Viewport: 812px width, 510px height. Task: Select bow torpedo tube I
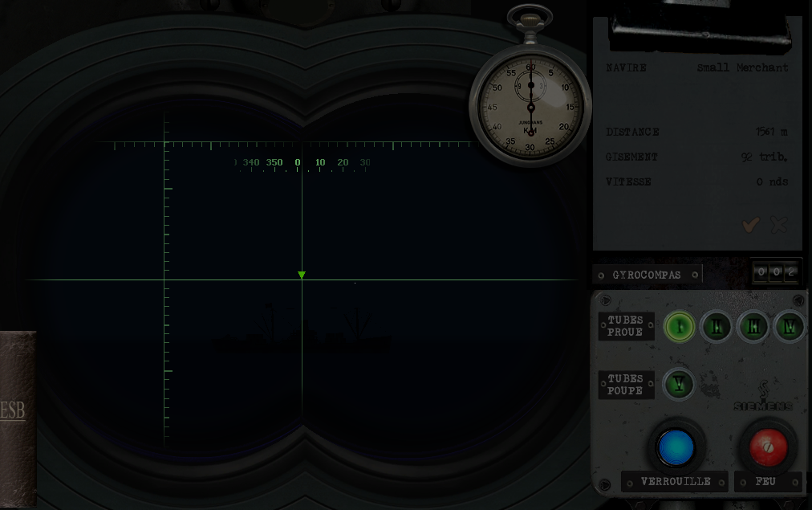coord(680,327)
